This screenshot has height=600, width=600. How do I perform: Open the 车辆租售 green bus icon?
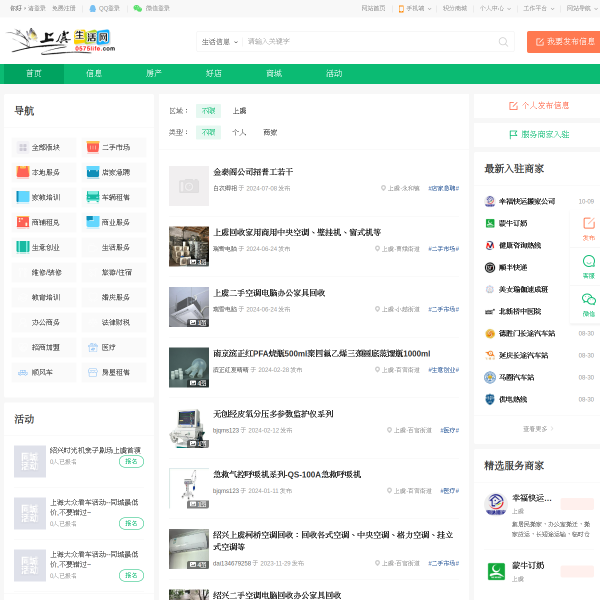93,197
